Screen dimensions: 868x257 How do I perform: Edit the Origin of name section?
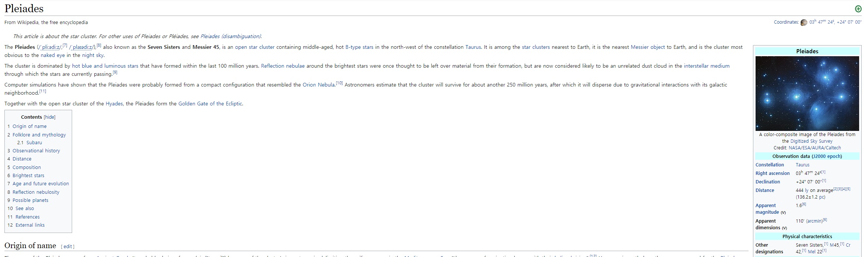pos(68,247)
